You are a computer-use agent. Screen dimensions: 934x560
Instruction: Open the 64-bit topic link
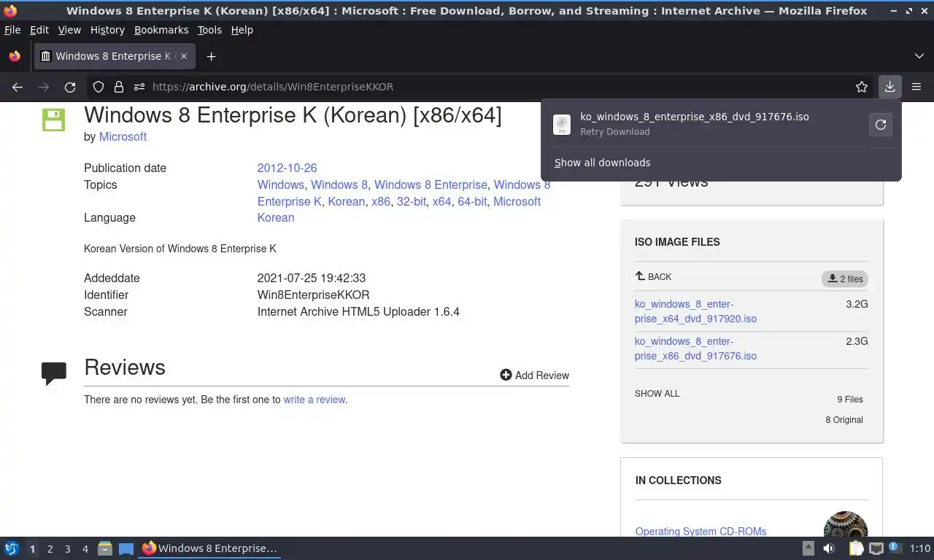pos(472,201)
